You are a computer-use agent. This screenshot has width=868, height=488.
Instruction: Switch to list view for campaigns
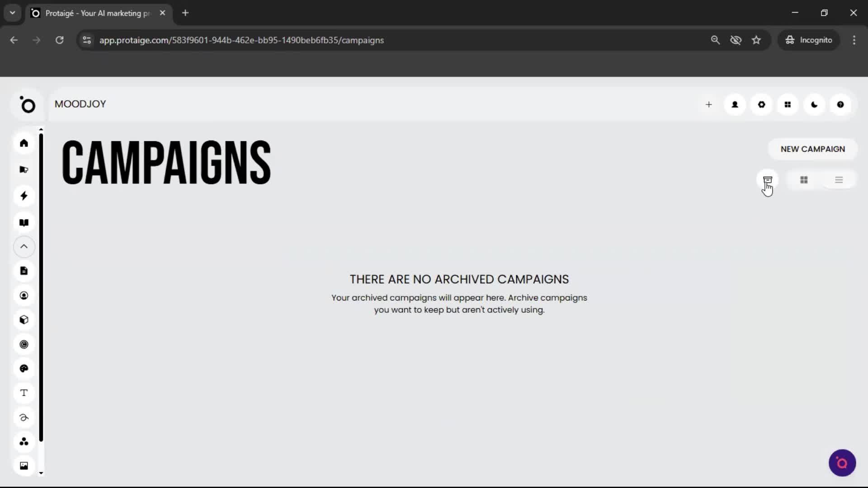(x=839, y=179)
